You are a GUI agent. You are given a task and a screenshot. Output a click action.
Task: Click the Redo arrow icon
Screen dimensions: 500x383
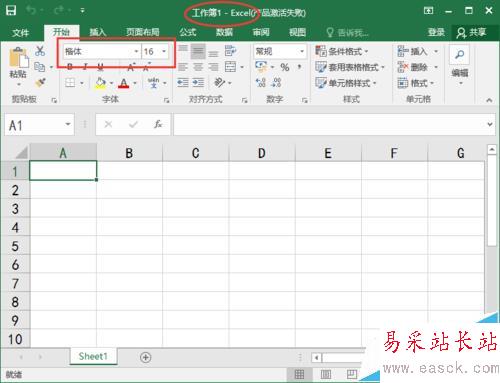tap(59, 11)
